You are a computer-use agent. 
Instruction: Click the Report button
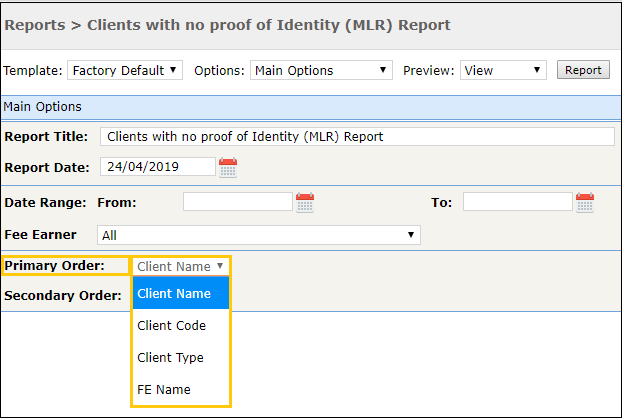(x=583, y=70)
